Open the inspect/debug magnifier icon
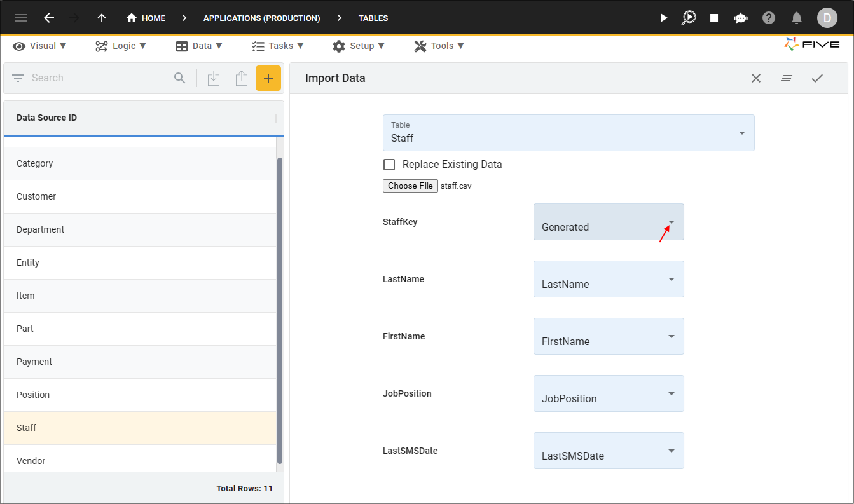Image resolution: width=854 pixels, height=504 pixels. click(x=689, y=18)
